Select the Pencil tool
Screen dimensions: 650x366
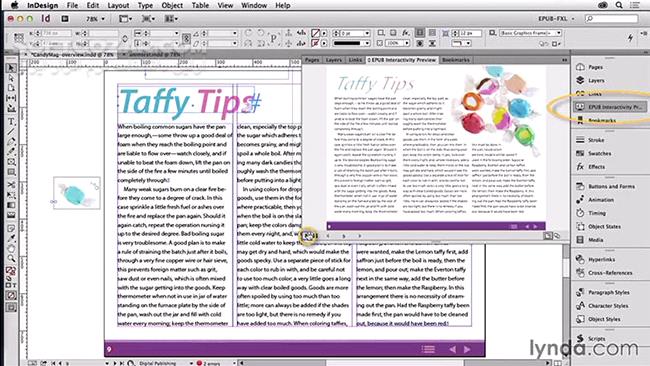(x=11, y=152)
